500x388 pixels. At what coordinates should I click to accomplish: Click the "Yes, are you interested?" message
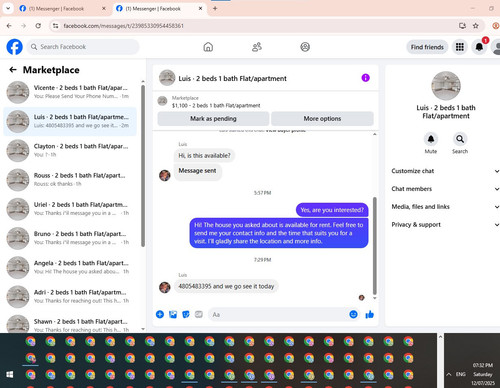(x=332, y=210)
